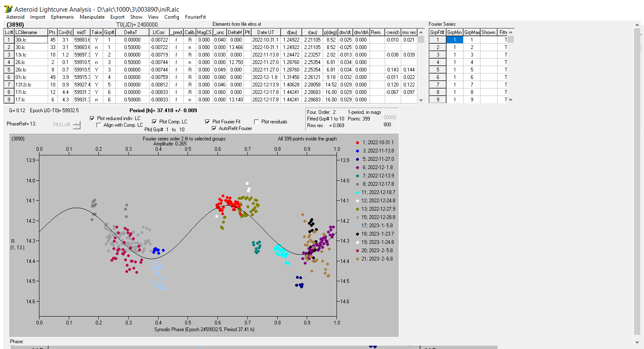Click DeltaM value '12.750'
Screen dimensions: 644x349
tap(235, 62)
